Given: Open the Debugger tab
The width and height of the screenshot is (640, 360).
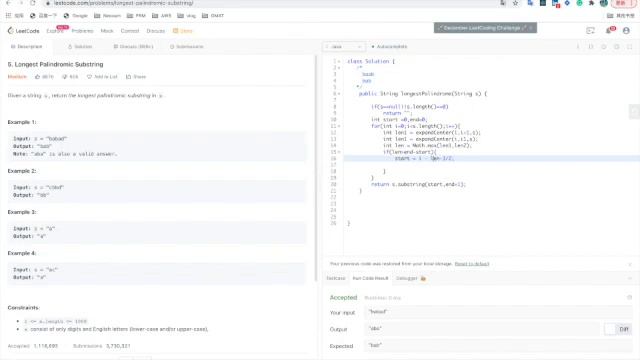Looking at the screenshot, I should point(411,278).
